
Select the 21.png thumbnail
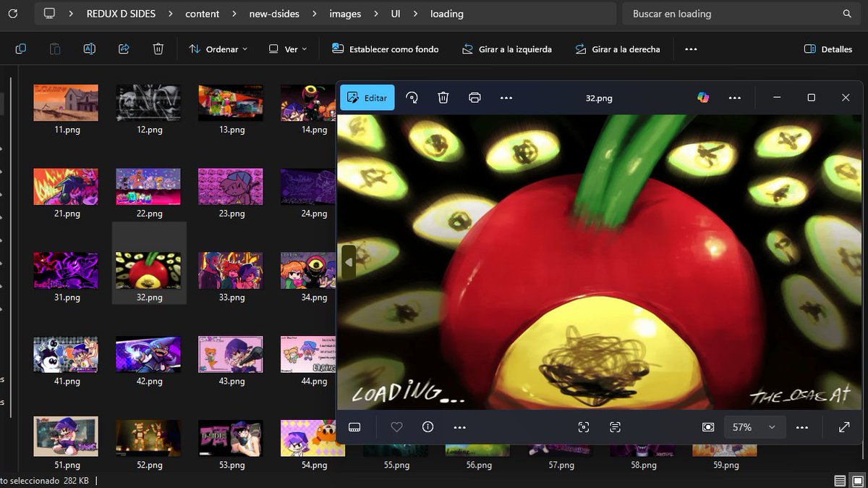[x=66, y=187]
